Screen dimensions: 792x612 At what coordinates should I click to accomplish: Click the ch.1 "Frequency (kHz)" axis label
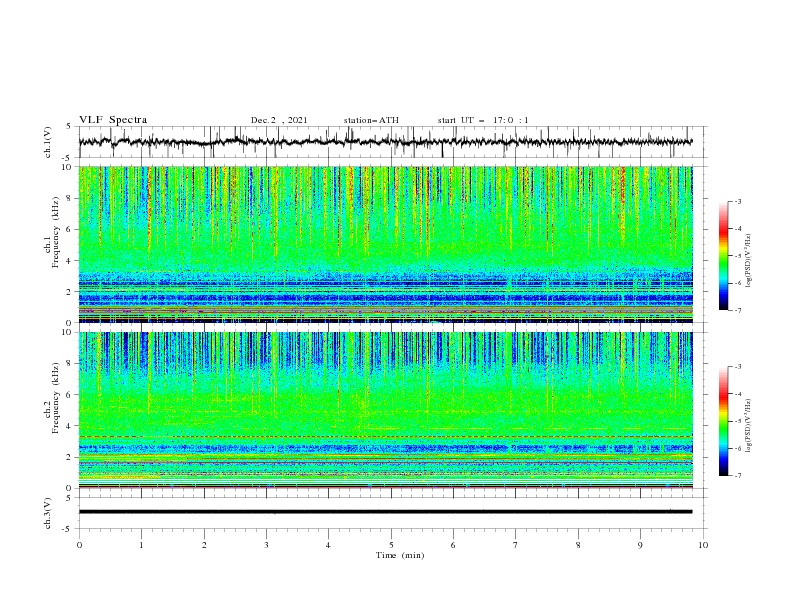(x=56, y=231)
